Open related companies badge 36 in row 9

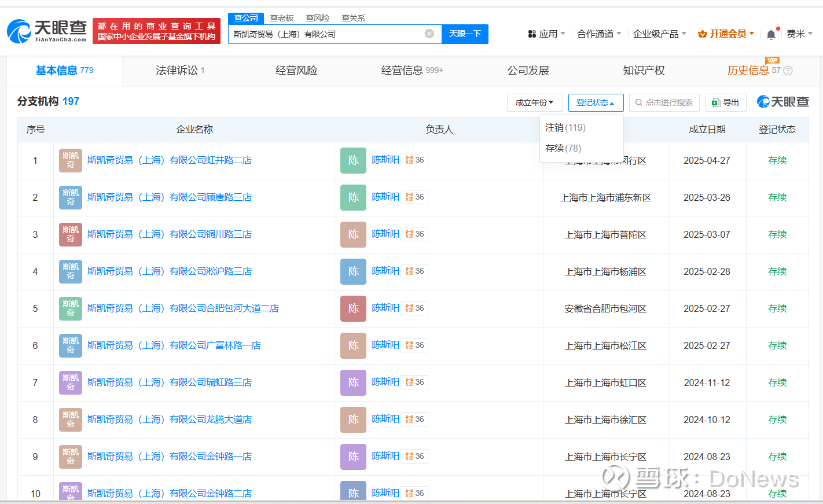(x=414, y=456)
